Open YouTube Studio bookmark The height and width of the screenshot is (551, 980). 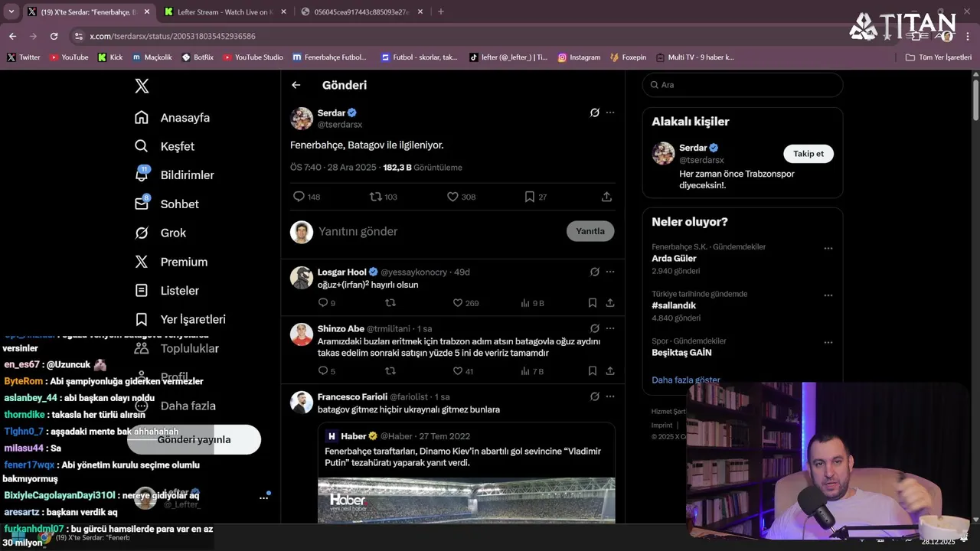(253, 57)
